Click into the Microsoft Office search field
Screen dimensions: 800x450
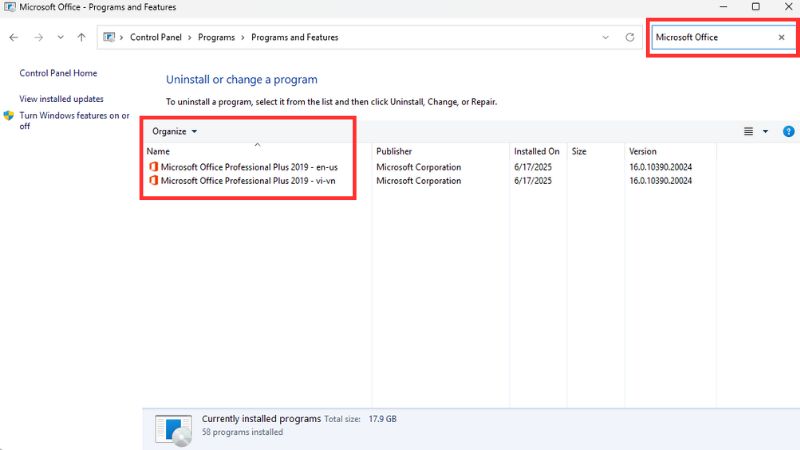pyautogui.click(x=710, y=37)
